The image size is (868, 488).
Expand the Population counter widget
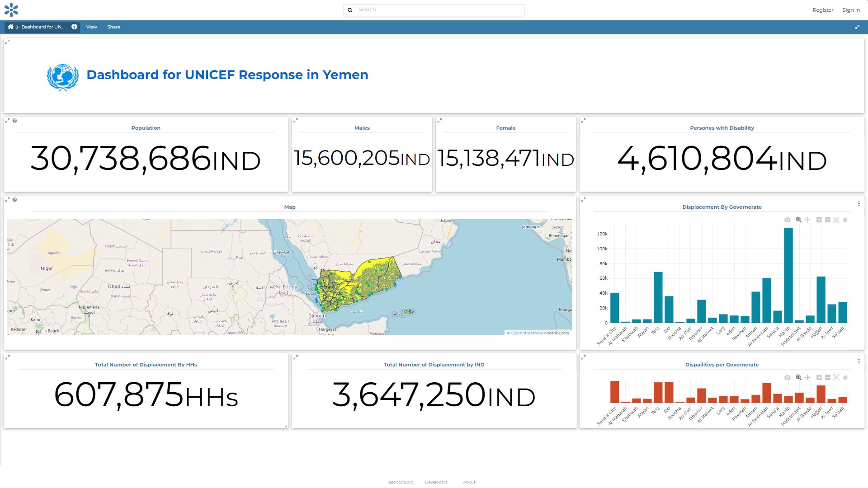point(7,121)
